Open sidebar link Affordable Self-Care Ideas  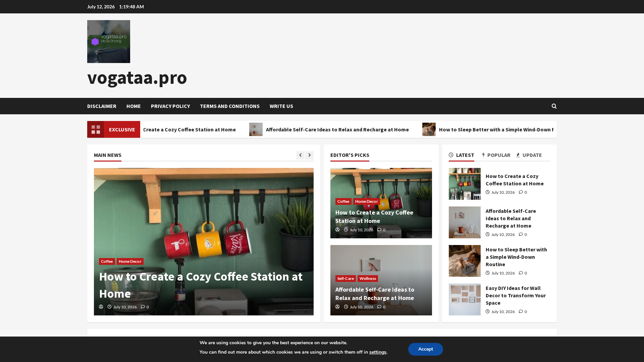tap(511, 218)
